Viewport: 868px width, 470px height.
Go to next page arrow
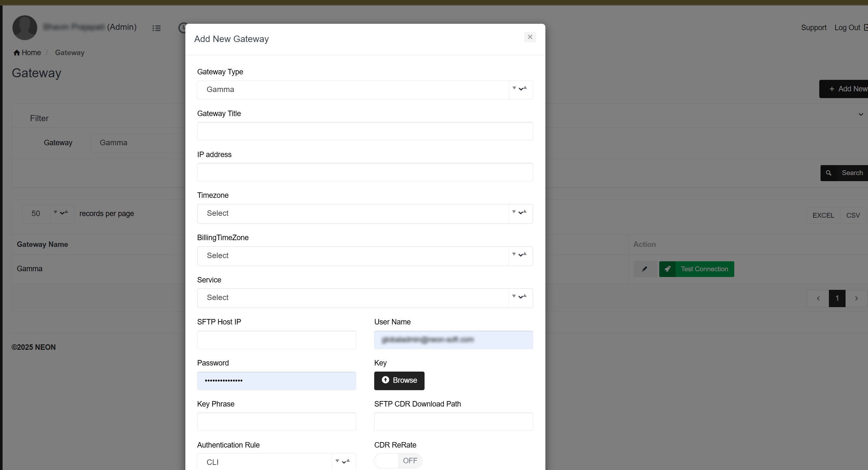(x=856, y=298)
